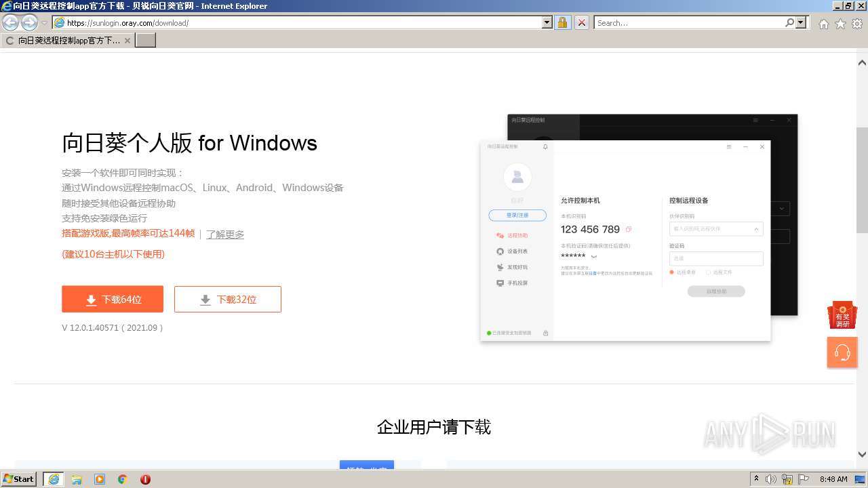Click the 远程协助 item in preview sidebar
This screenshot has height=488, width=868.
pyautogui.click(x=513, y=235)
